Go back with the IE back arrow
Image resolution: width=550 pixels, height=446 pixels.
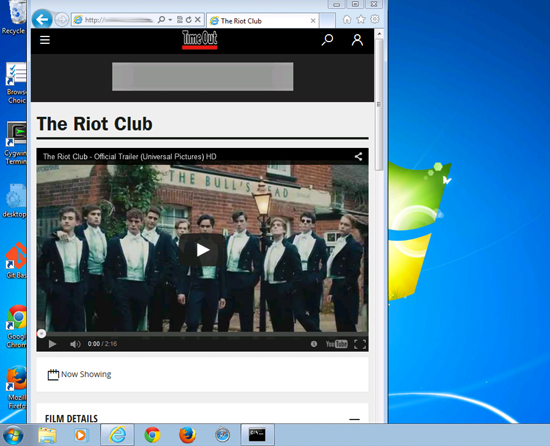click(x=42, y=20)
